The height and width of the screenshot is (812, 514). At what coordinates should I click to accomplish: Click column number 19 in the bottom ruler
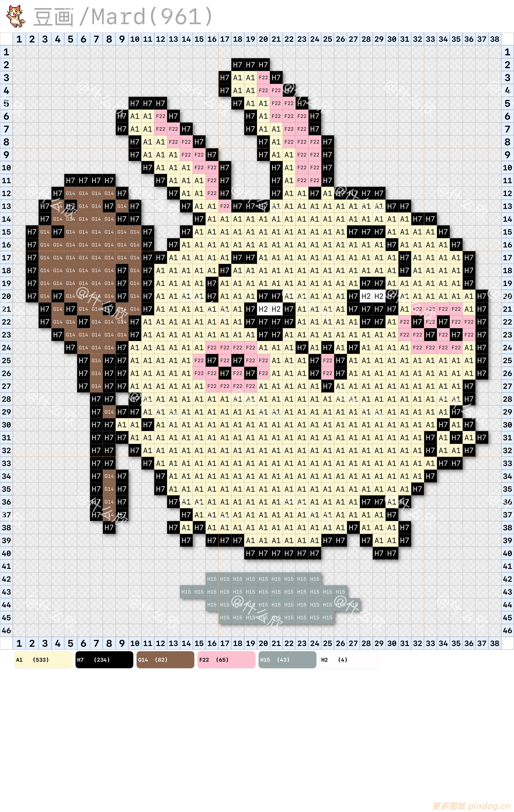[250, 643]
